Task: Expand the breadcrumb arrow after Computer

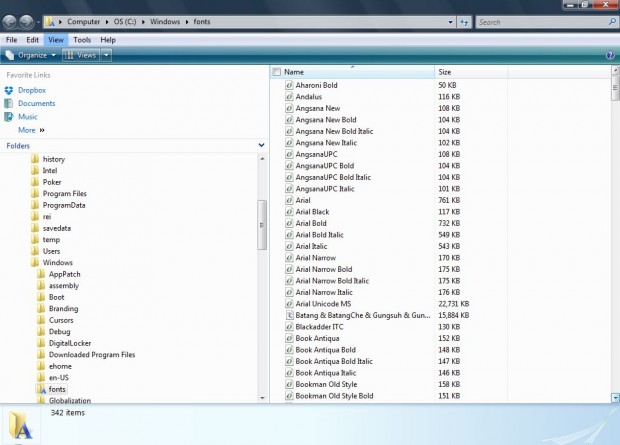Action: point(107,22)
